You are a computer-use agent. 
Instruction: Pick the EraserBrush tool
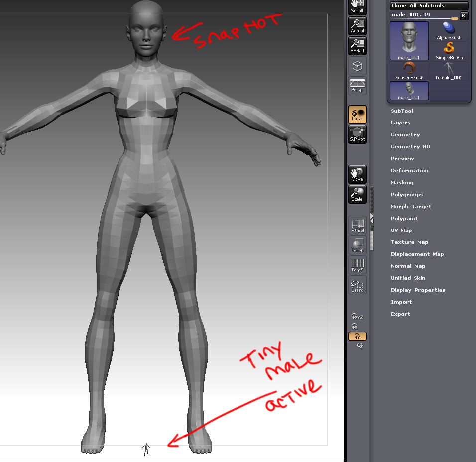click(x=409, y=71)
